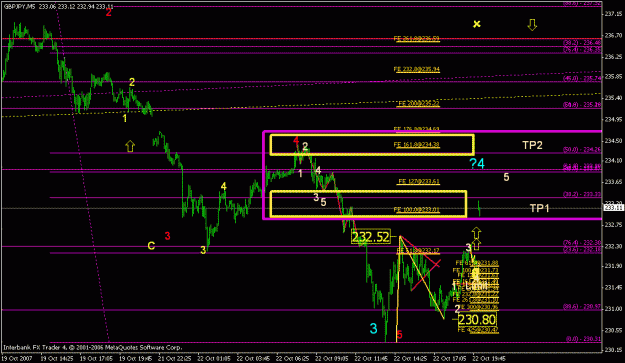The image size is (625, 363).
Task: Click the 236.70 price scale value
Action: [x=613, y=35]
